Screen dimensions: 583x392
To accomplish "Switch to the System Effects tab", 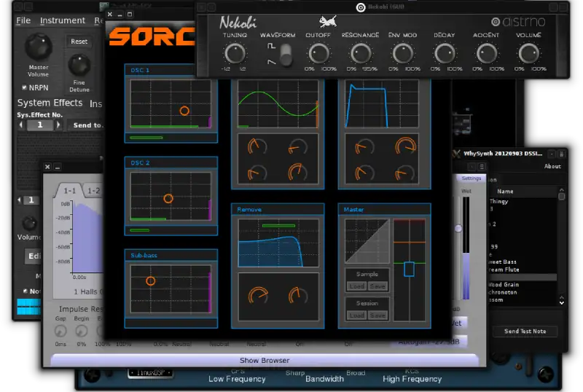I will click(x=50, y=103).
